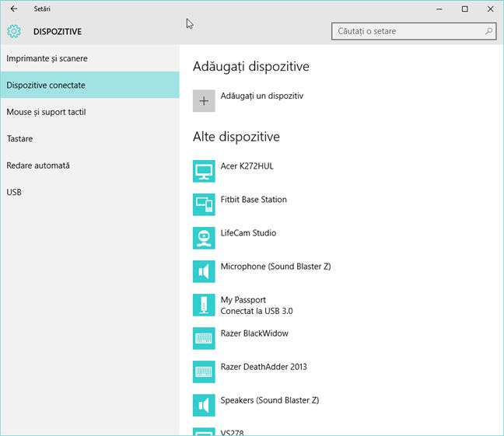Click Speakers (Sound Blaster Z) name
Screen dimensions: 504x436
[270, 400]
